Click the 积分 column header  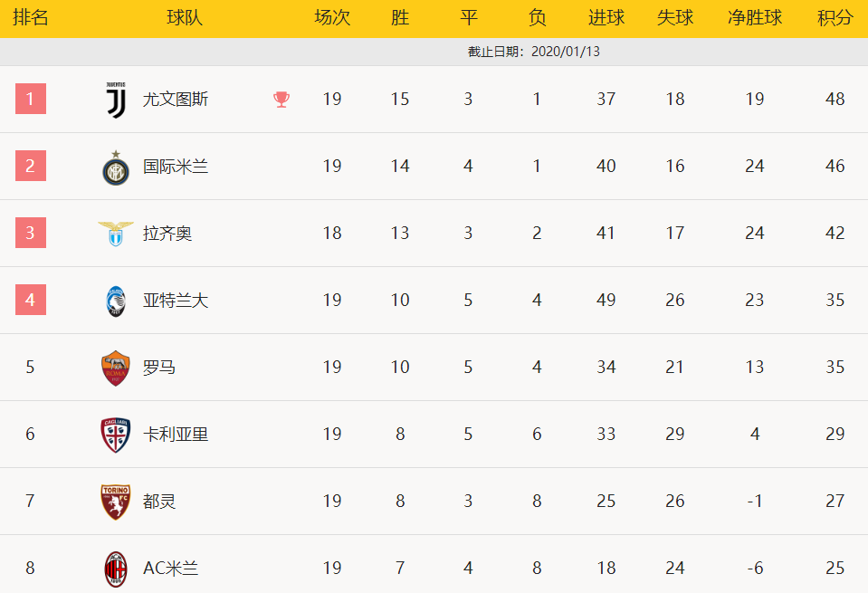(x=835, y=18)
